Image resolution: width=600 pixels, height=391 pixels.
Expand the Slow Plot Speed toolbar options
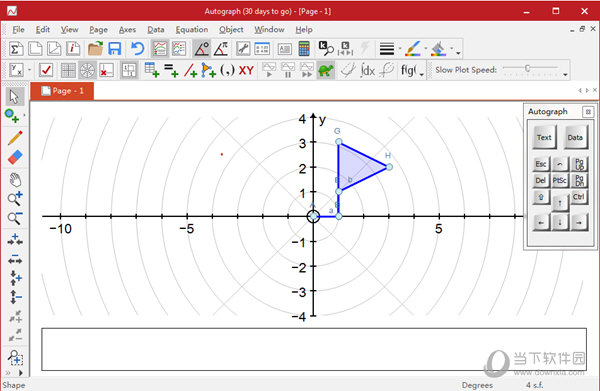click(x=565, y=75)
